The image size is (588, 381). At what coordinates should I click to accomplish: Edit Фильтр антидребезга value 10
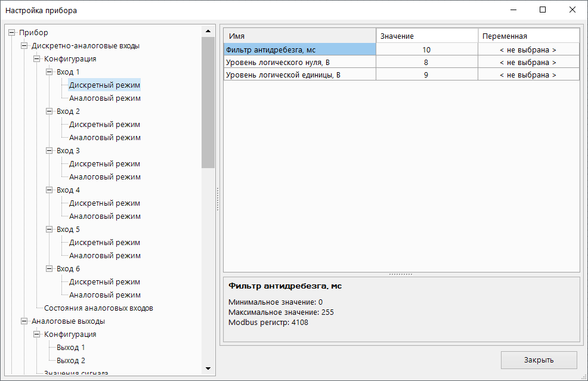pyautogui.click(x=426, y=50)
